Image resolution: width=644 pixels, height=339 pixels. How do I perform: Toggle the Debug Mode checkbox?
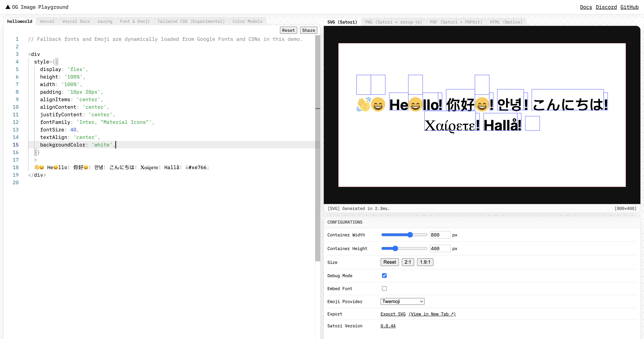tap(384, 275)
